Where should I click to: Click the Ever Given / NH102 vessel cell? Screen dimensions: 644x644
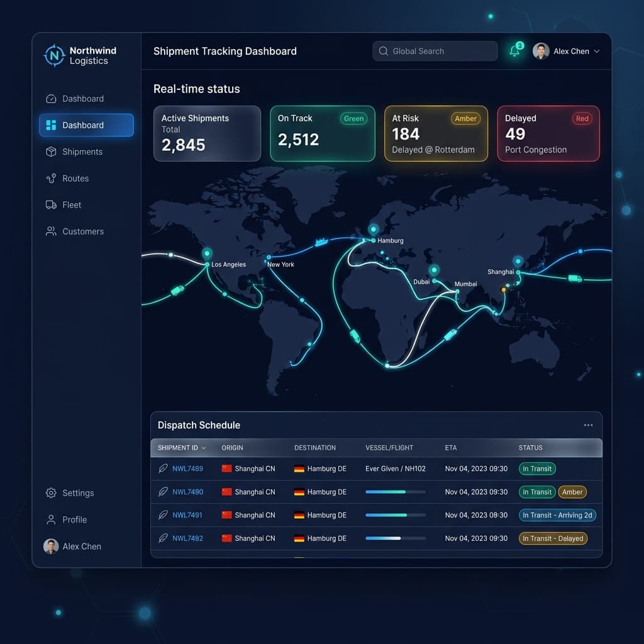pyautogui.click(x=395, y=469)
